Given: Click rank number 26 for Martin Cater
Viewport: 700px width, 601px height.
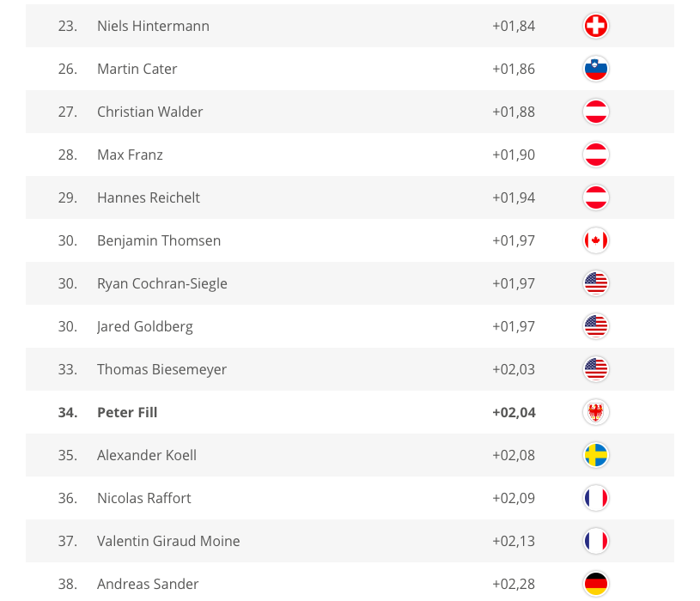Looking at the screenshot, I should coord(68,69).
